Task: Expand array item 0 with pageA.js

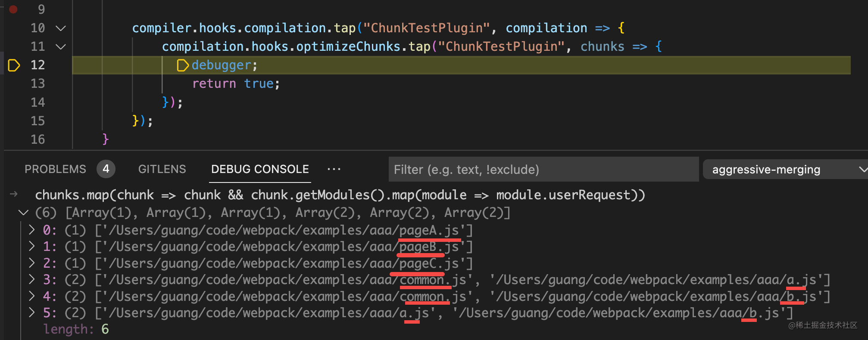Action: tap(31, 230)
